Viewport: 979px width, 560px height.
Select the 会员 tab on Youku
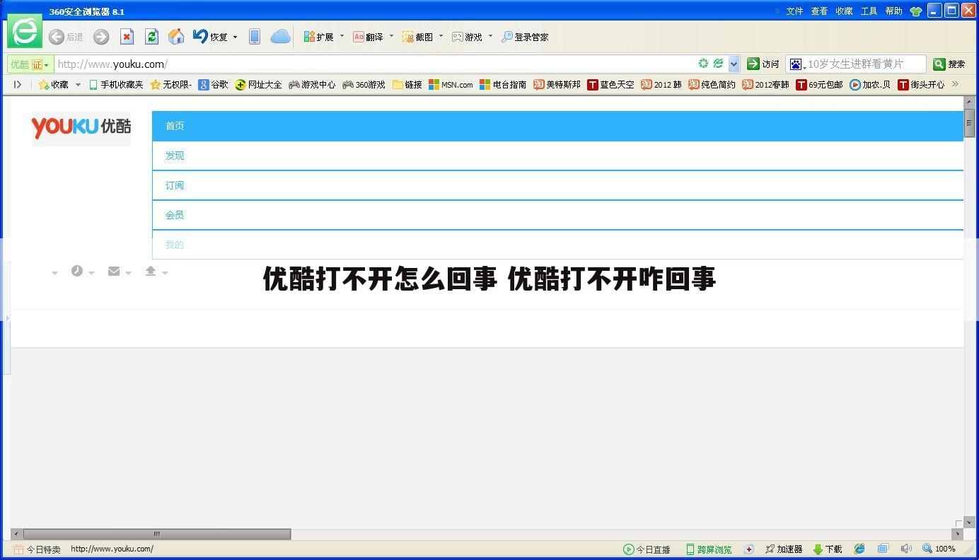pyautogui.click(x=557, y=215)
